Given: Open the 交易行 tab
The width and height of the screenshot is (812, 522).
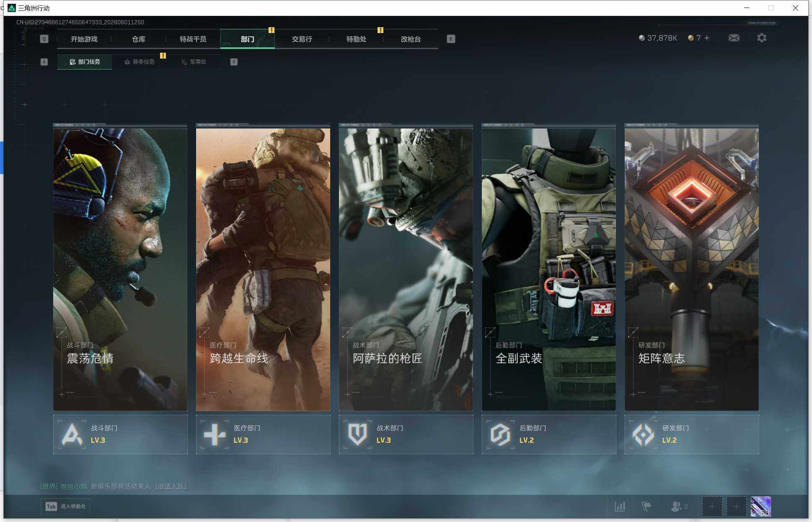Looking at the screenshot, I should coord(302,39).
